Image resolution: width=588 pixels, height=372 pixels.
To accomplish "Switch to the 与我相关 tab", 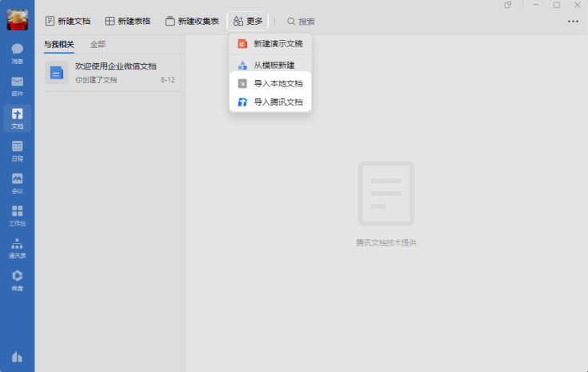I will (59, 45).
